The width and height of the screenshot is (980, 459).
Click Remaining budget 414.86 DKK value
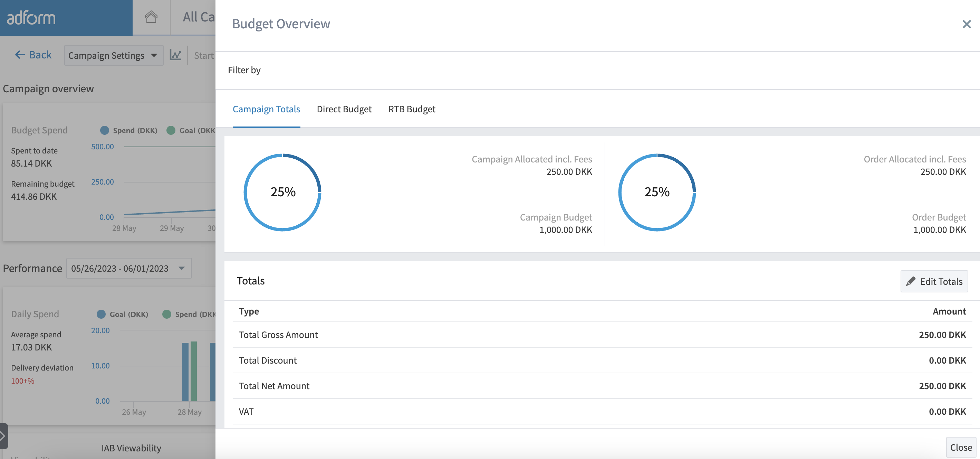(33, 197)
